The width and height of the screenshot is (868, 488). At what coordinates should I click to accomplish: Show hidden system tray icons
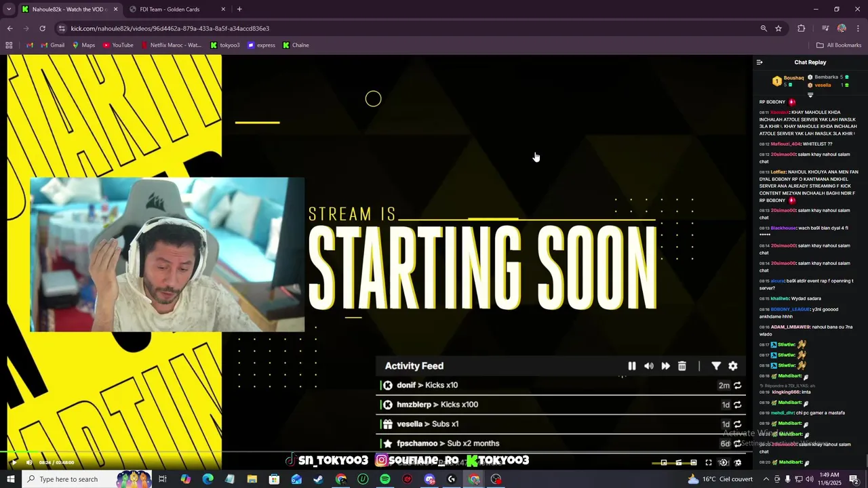766,479
